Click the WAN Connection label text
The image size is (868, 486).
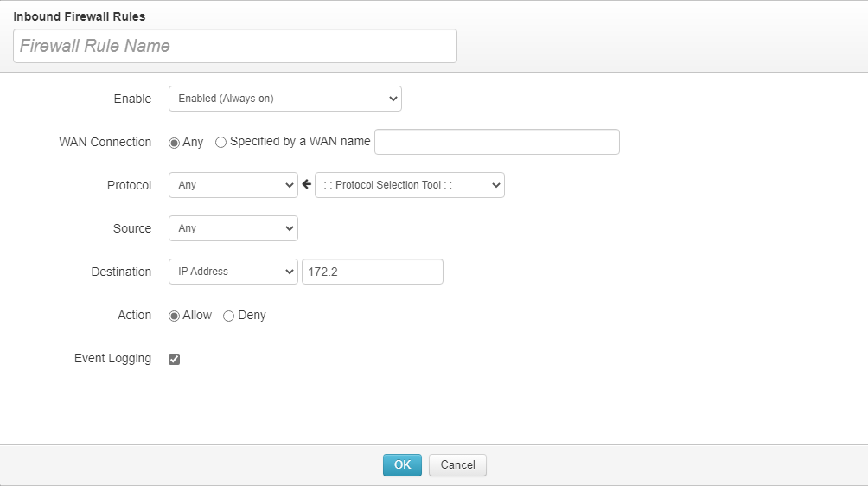(x=105, y=142)
